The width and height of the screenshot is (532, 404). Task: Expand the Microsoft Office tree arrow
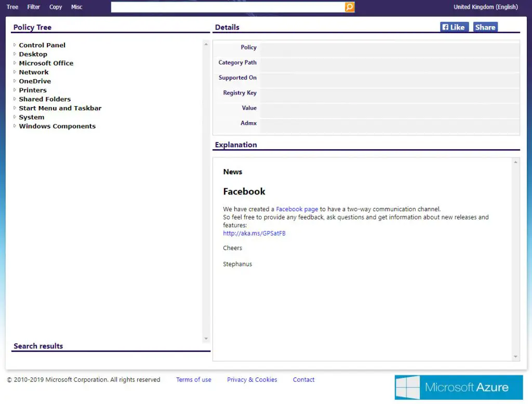point(15,63)
